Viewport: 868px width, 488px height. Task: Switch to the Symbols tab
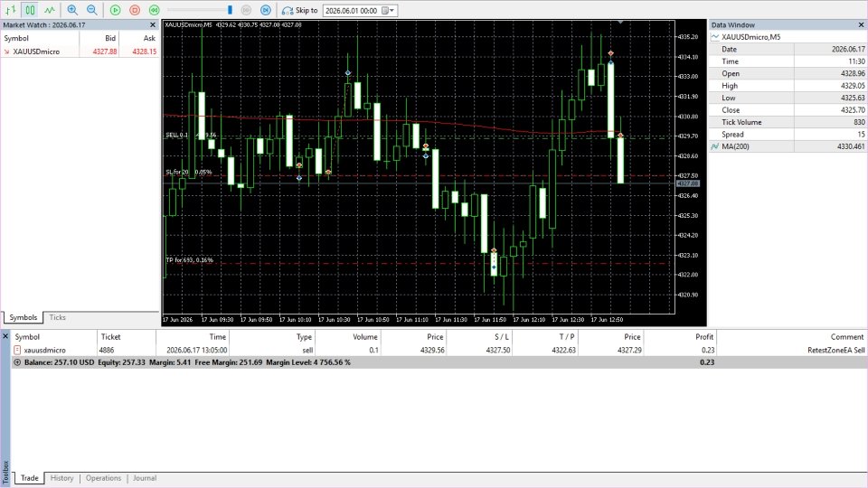tap(23, 317)
